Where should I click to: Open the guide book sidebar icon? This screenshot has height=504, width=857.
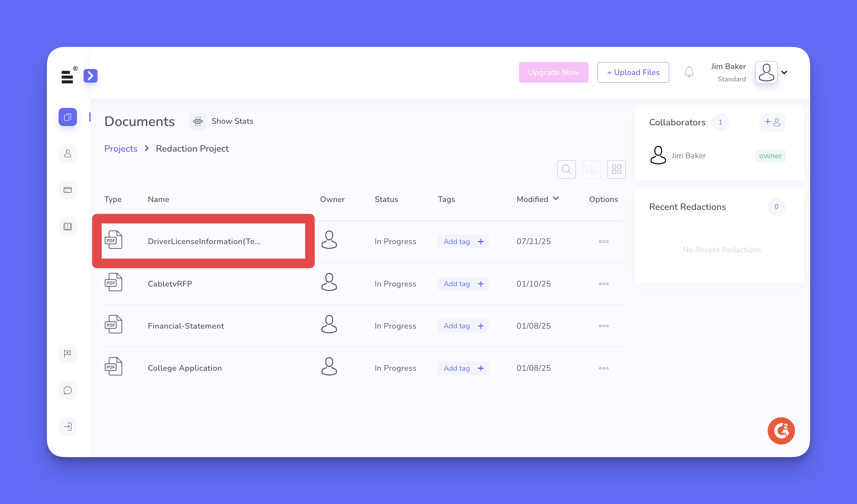(68, 226)
